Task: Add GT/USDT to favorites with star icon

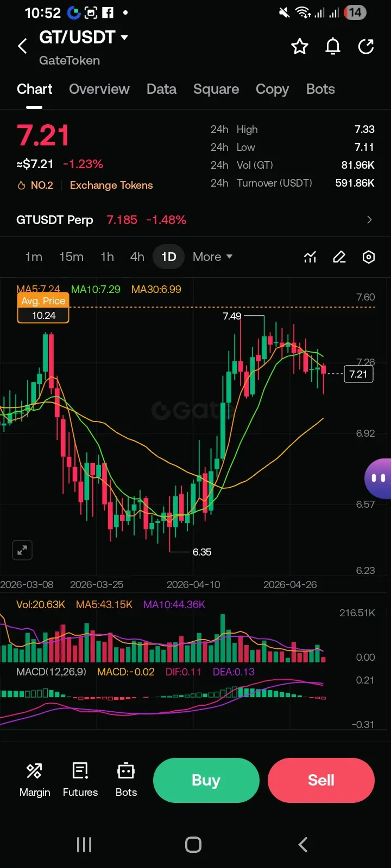Action: point(300,47)
